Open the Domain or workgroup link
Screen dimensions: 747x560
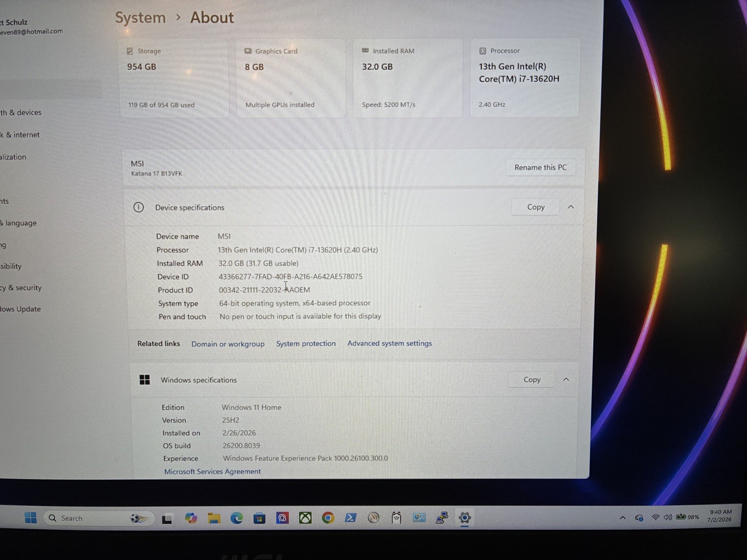point(228,344)
